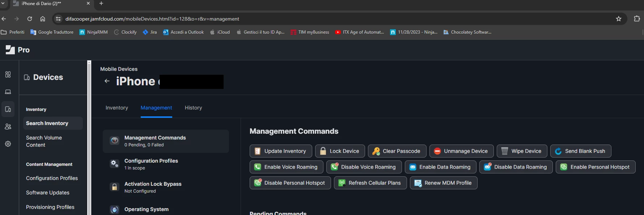Screen dimensions: 644x215
Task: Click Enable Personal Hotspot
Action: click(x=596, y=167)
